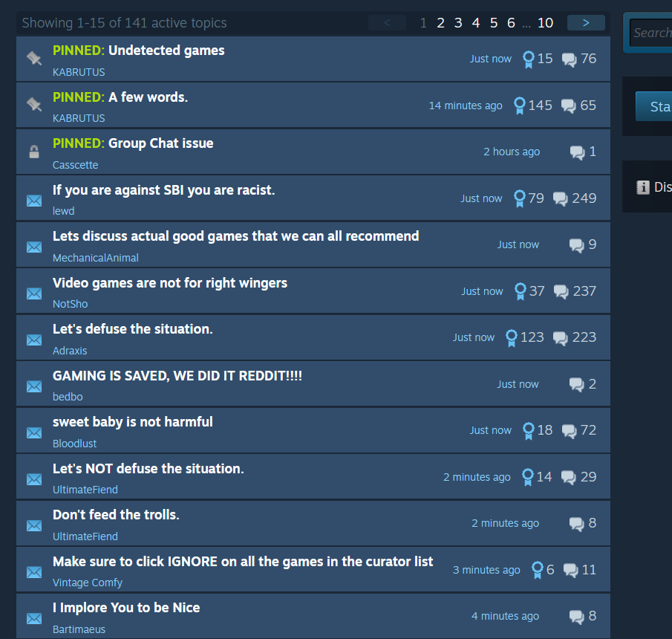Open Make sure to click IGNORE thread
The image size is (672, 639).
243,562
